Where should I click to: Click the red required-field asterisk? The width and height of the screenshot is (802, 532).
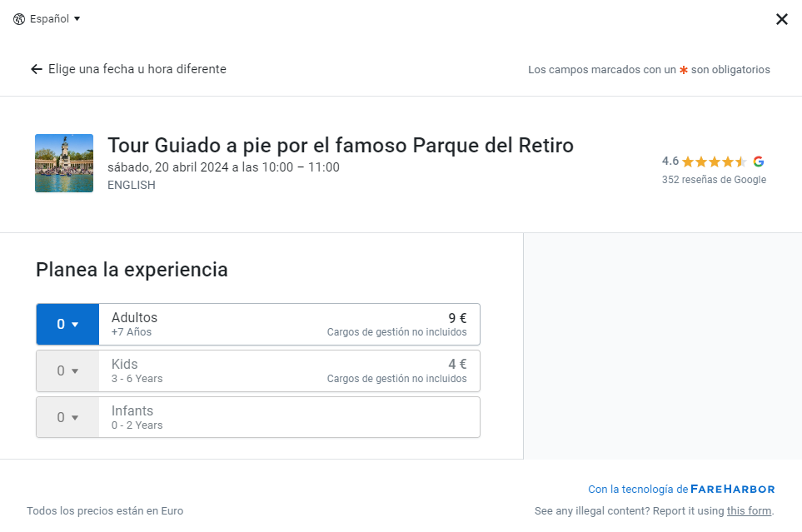click(x=684, y=70)
